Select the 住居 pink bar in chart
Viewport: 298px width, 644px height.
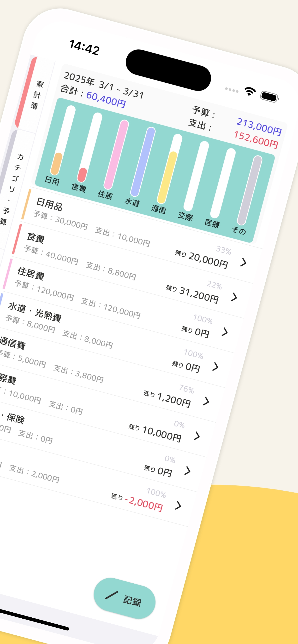(x=116, y=155)
